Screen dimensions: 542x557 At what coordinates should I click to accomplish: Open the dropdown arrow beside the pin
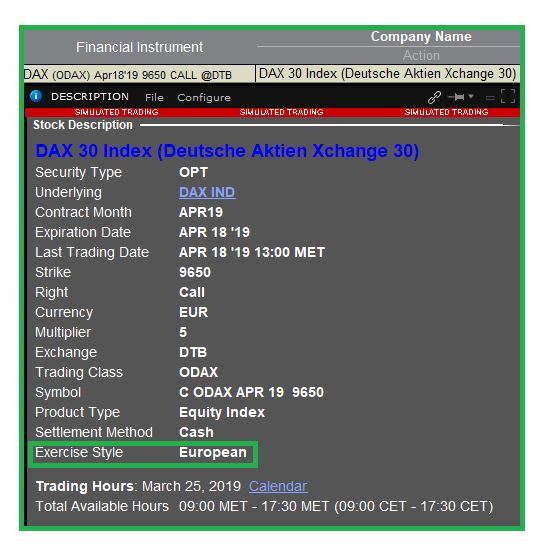[471, 96]
